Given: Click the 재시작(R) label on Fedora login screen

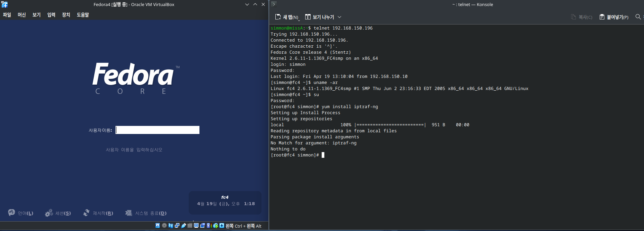Looking at the screenshot, I should pyautogui.click(x=103, y=213).
